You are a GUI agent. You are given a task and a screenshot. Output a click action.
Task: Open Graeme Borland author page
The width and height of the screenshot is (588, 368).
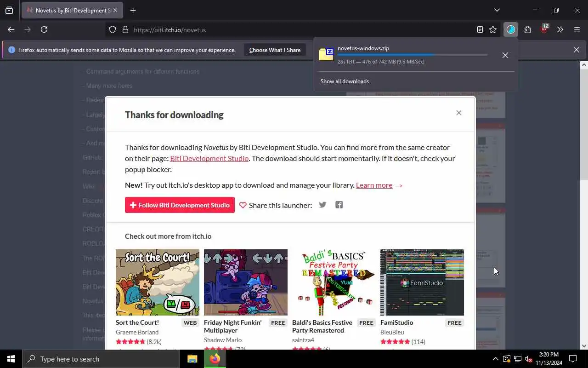coord(137,332)
